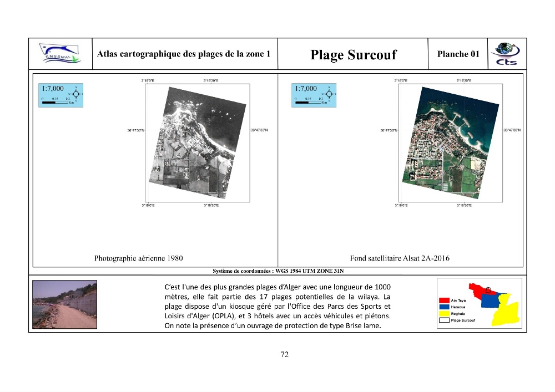Click the blue Heraoua legend swatch

pos(444,307)
